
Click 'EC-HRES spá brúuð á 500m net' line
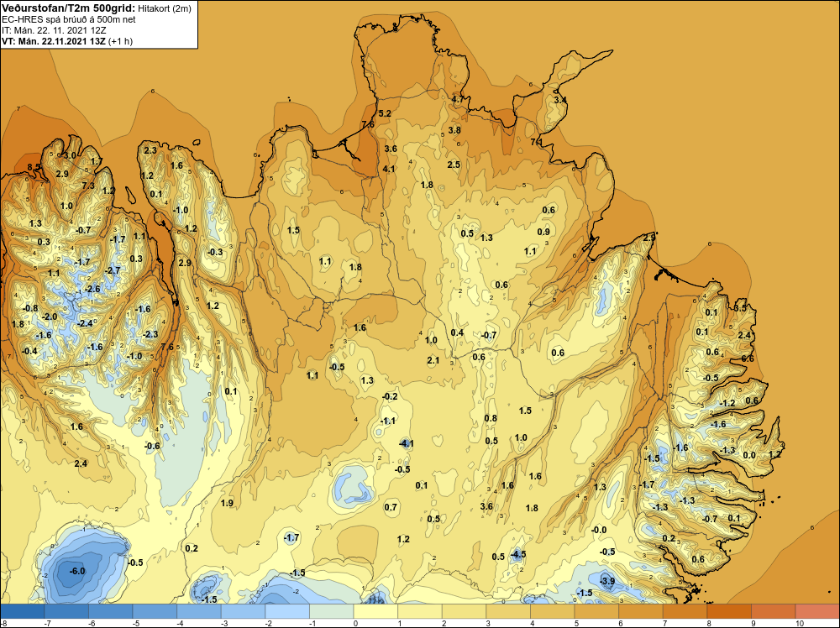69,20
